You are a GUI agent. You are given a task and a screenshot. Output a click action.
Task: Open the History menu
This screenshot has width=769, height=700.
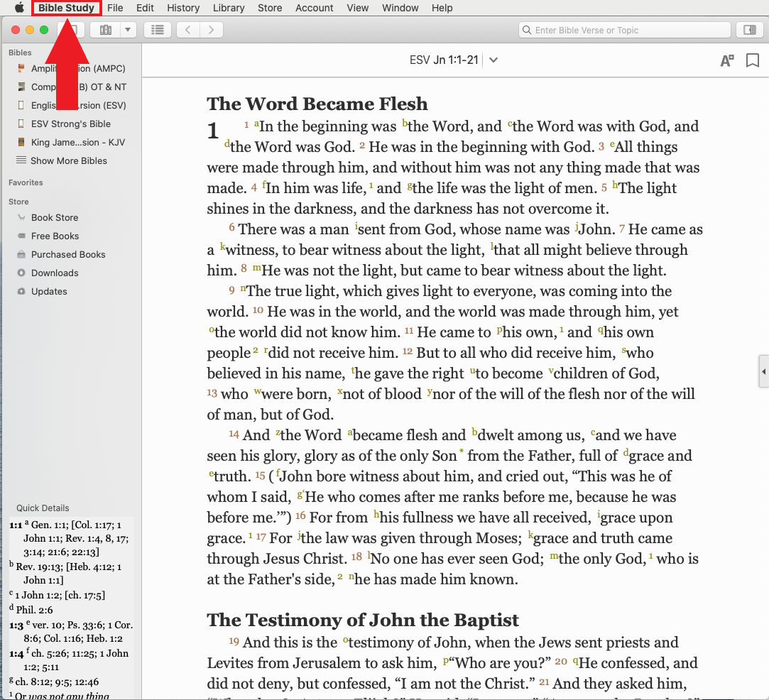(183, 8)
